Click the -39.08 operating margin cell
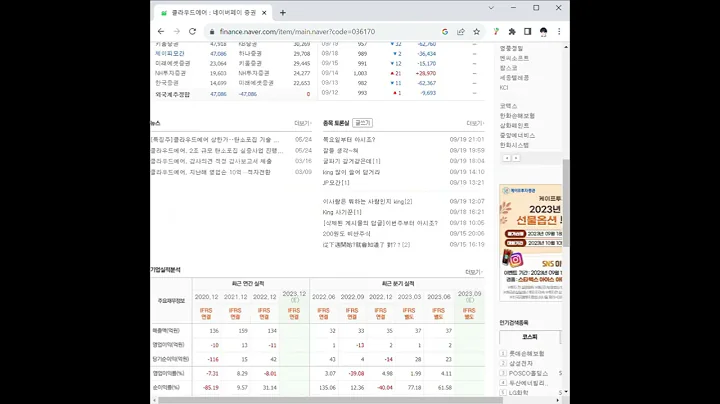Viewport: 720px width, 404px height. click(x=356, y=374)
